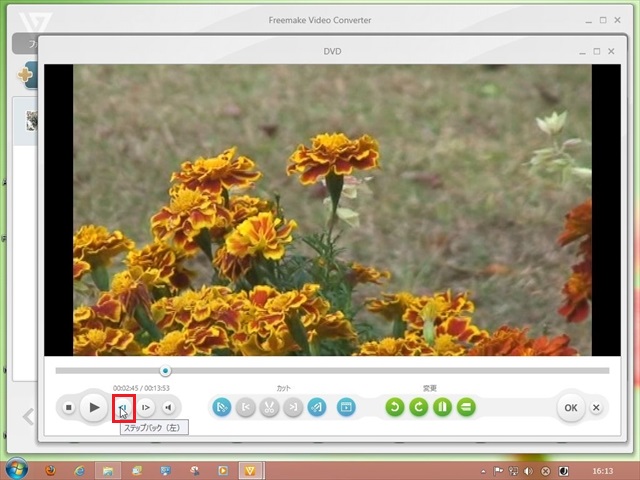Click the fourth green transform icon
The width and height of the screenshot is (640, 480).
(467, 407)
